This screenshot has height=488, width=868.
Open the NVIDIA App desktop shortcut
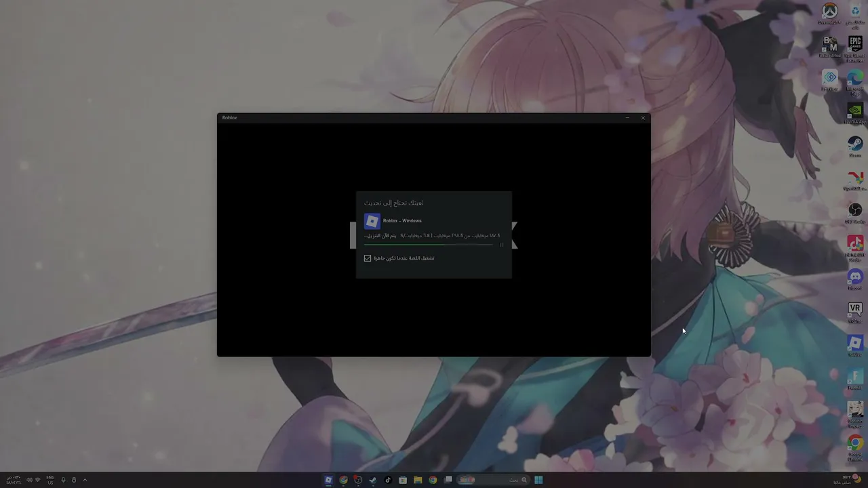pyautogui.click(x=855, y=113)
